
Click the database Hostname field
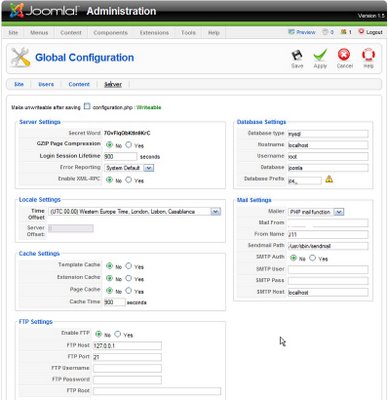click(328, 145)
